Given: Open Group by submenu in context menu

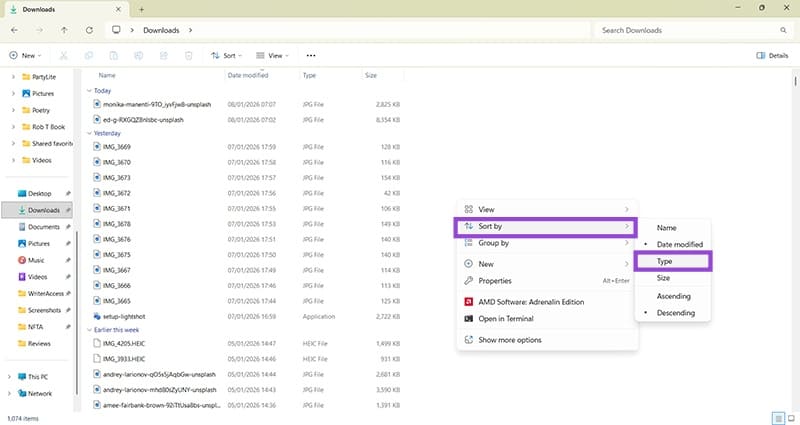Looking at the screenshot, I should (x=547, y=243).
